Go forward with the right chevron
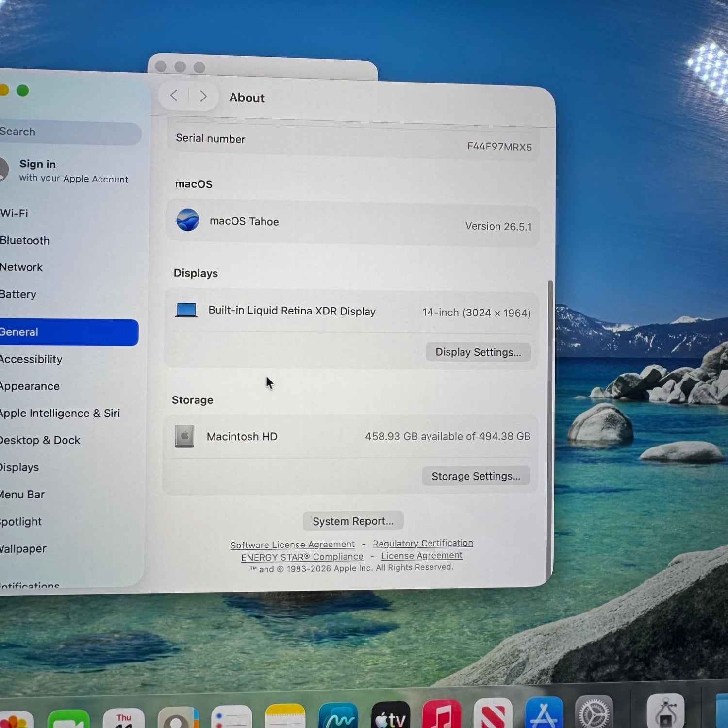 (x=203, y=96)
